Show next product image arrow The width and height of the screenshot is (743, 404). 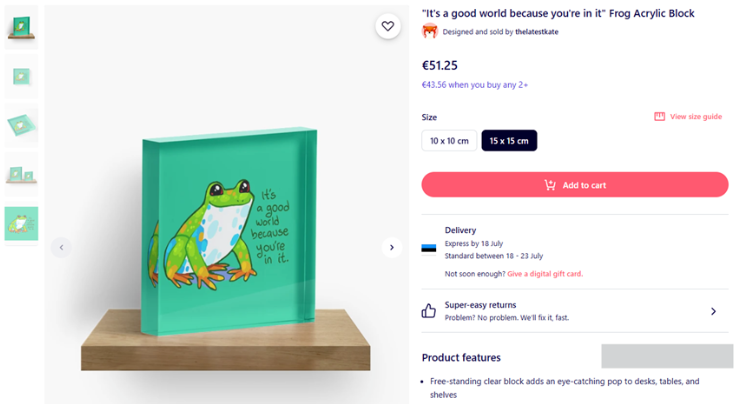(392, 247)
